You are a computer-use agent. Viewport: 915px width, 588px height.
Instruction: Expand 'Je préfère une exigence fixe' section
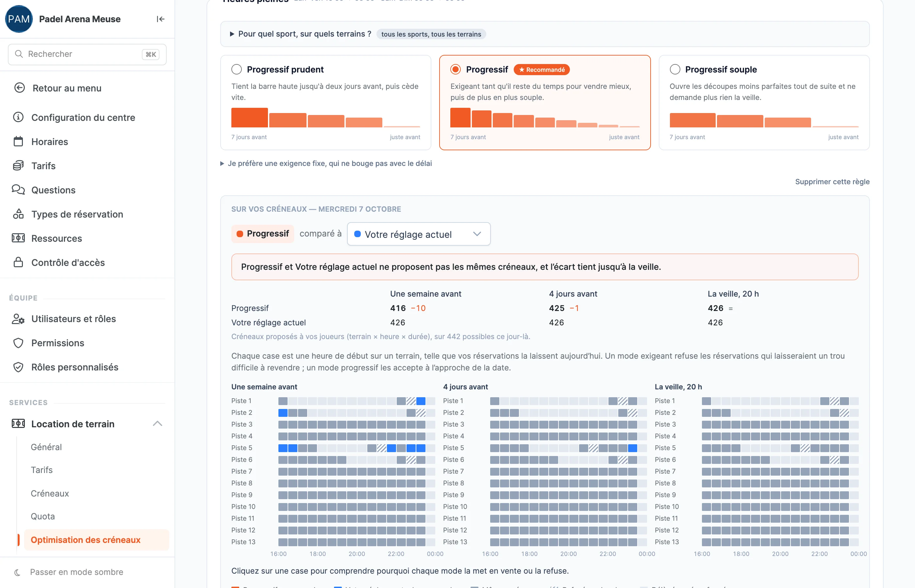pyautogui.click(x=326, y=163)
